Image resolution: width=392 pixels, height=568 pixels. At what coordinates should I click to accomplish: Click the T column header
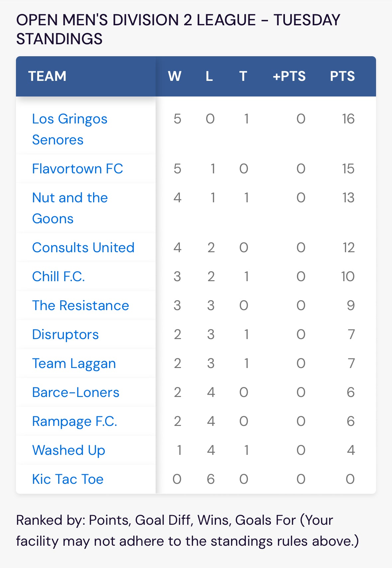coord(243,76)
